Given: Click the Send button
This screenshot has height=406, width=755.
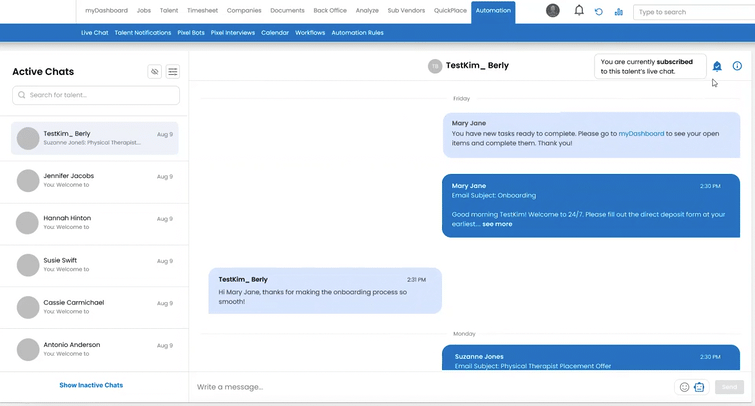Looking at the screenshot, I should [729, 387].
